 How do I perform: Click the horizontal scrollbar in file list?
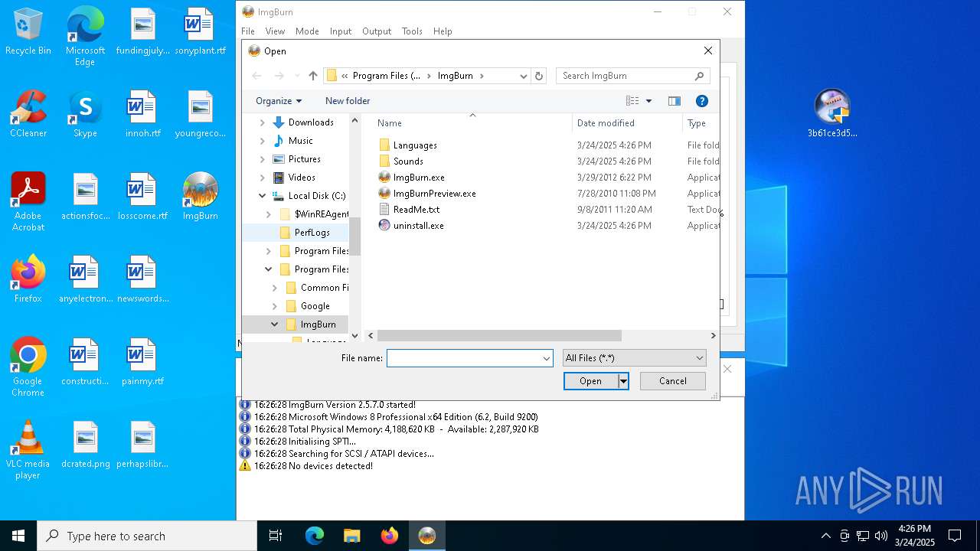click(499, 336)
